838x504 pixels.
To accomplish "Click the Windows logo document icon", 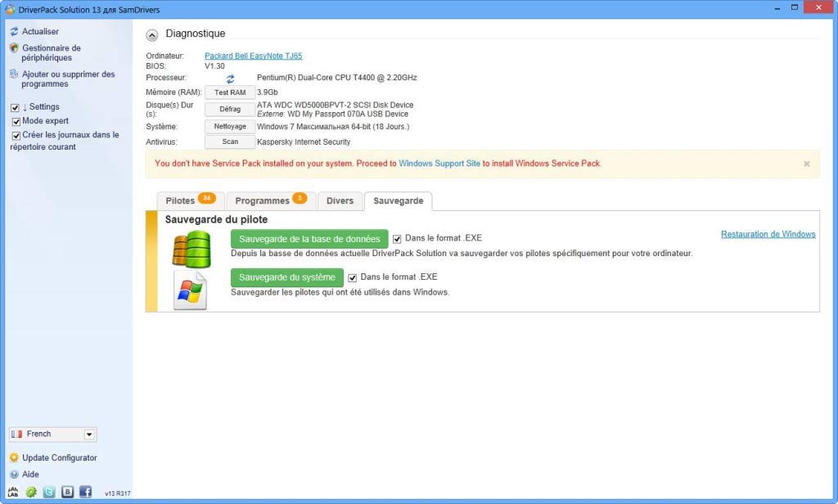I will tap(190, 290).
